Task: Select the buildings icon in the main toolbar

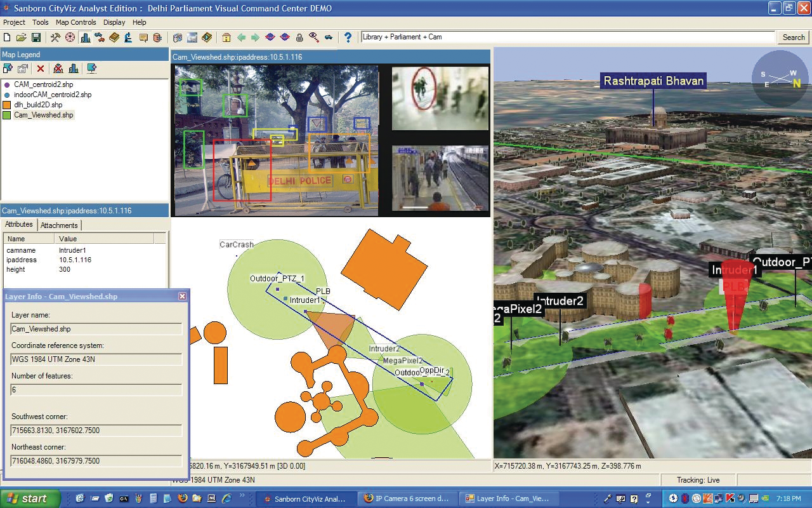Action: click(85, 37)
